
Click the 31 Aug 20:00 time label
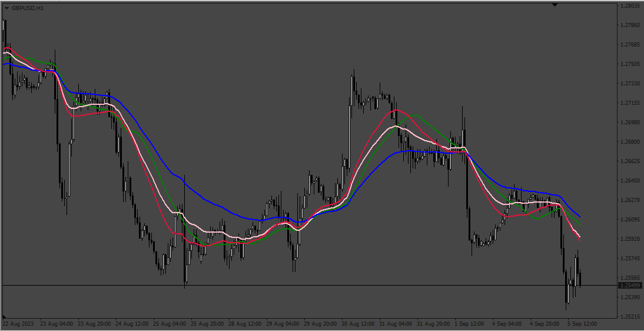[x=433, y=323]
